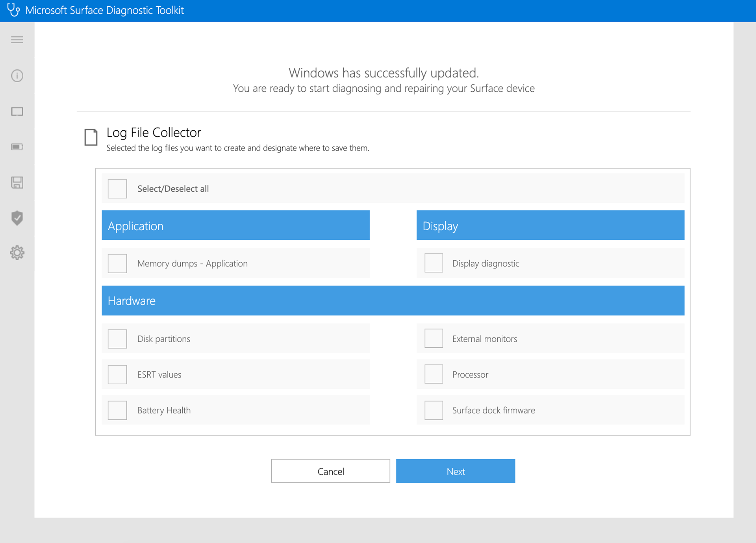
Task: Open the information icon in sidebar
Action: click(17, 76)
